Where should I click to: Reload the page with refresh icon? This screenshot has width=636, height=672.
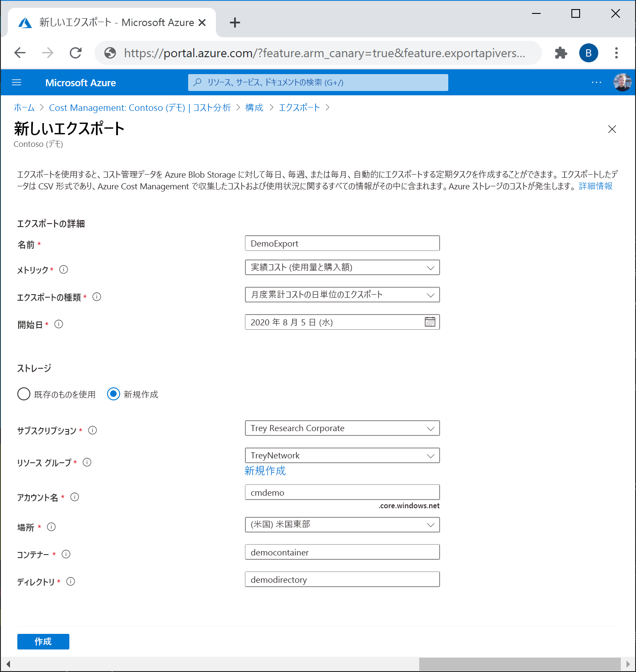point(76,53)
